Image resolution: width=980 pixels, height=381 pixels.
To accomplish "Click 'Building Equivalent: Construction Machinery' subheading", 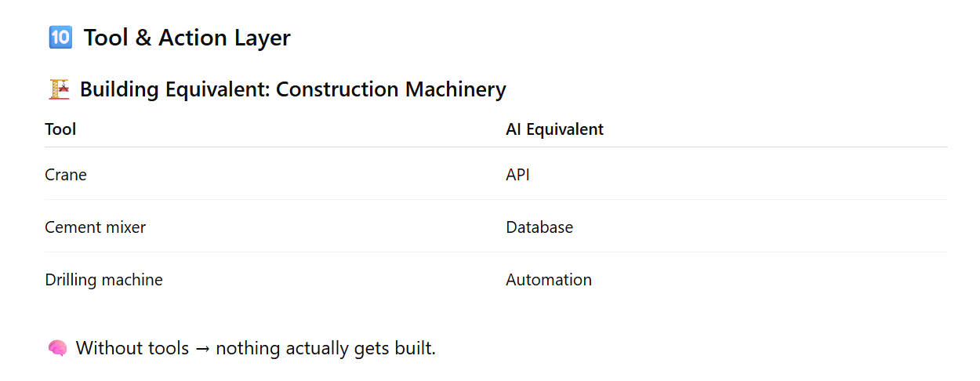I will [x=292, y=89].
